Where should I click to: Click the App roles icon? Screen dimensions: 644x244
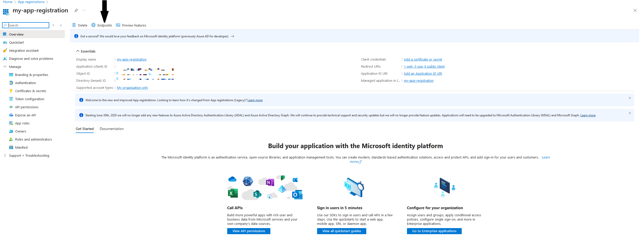pos(11,123)
